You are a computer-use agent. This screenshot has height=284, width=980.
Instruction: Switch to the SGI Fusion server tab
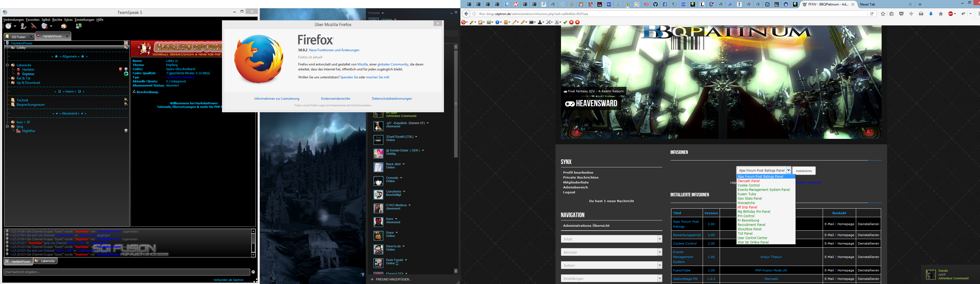(18, 36)
